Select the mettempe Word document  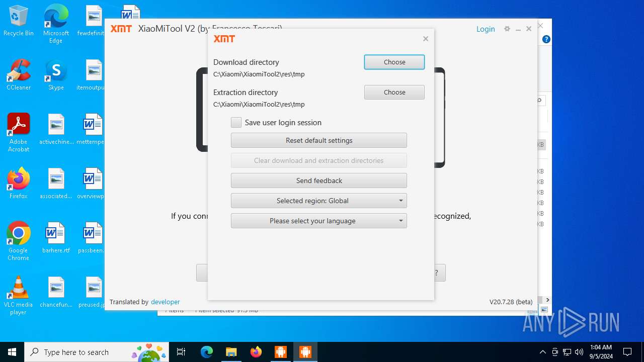pyautogui.click(x=92, y=129)
